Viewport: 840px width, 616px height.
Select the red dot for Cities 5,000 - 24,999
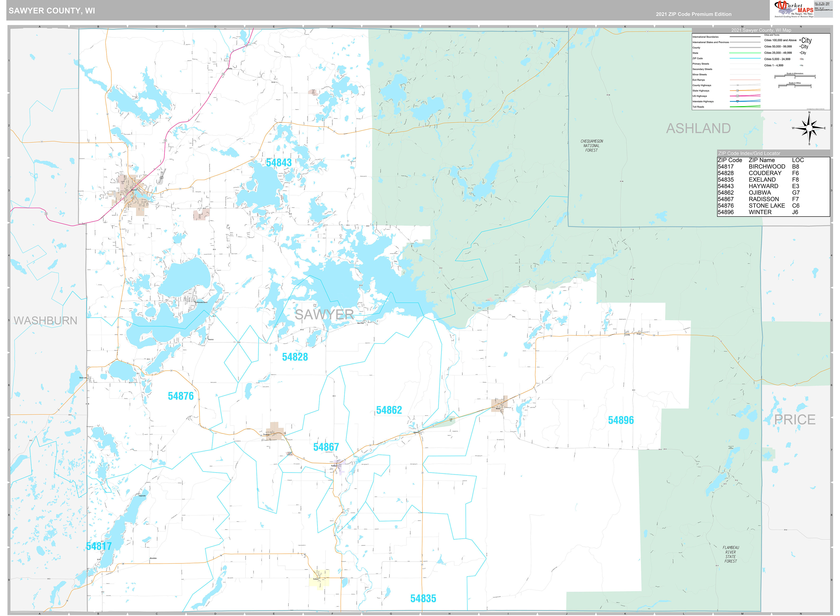click(x=800, y=59)
